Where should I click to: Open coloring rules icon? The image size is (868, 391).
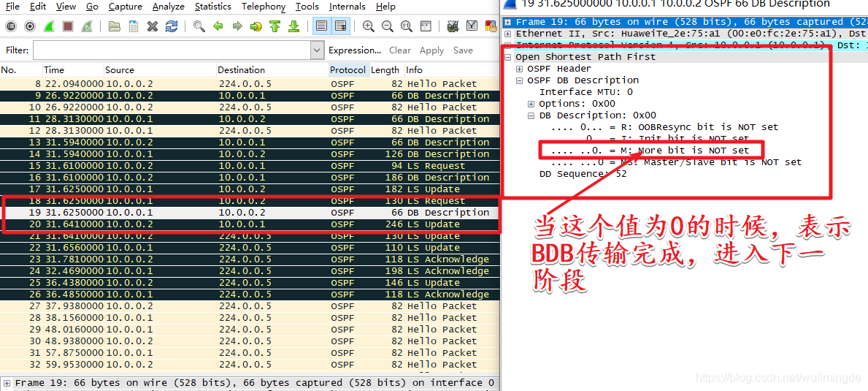click(491, 26)
